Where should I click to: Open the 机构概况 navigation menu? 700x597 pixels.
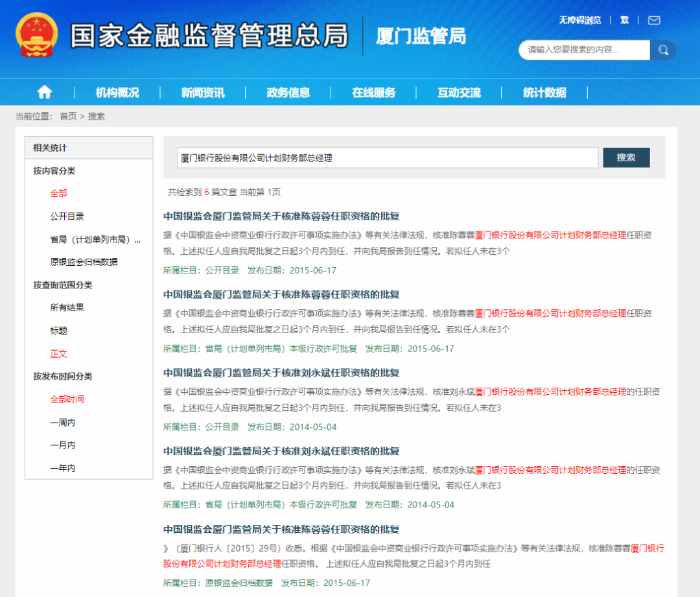117,93
